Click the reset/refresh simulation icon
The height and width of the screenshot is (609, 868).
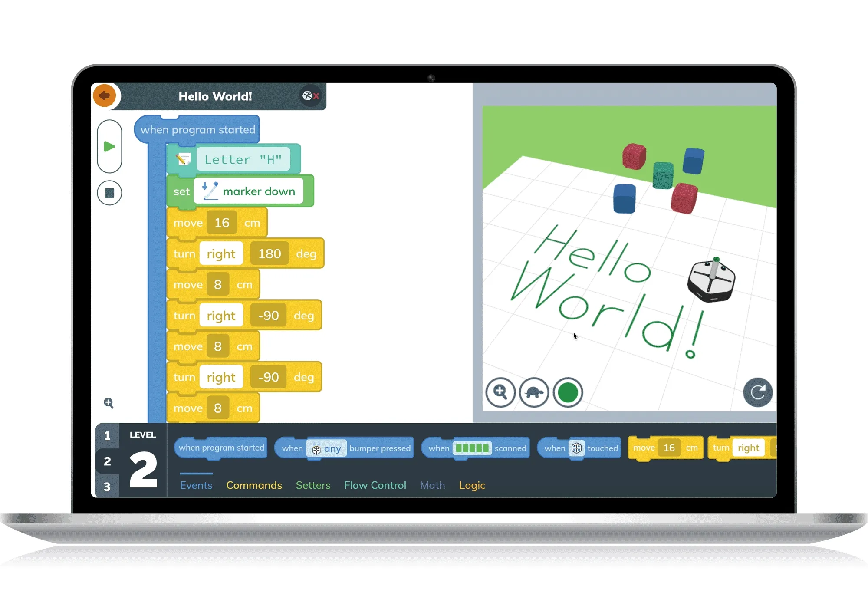coord(759,392)
